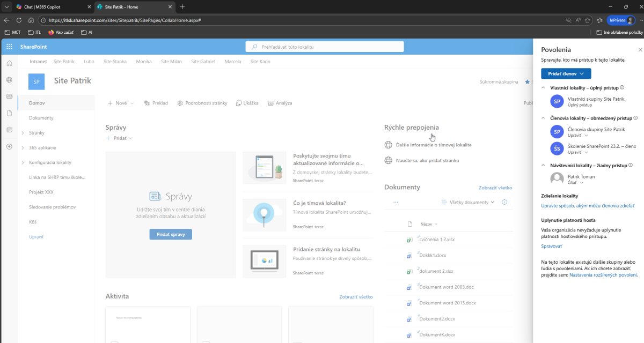The image size is (644, 343).
Task: Click the Pridať správy button
Action: point(170,234)
